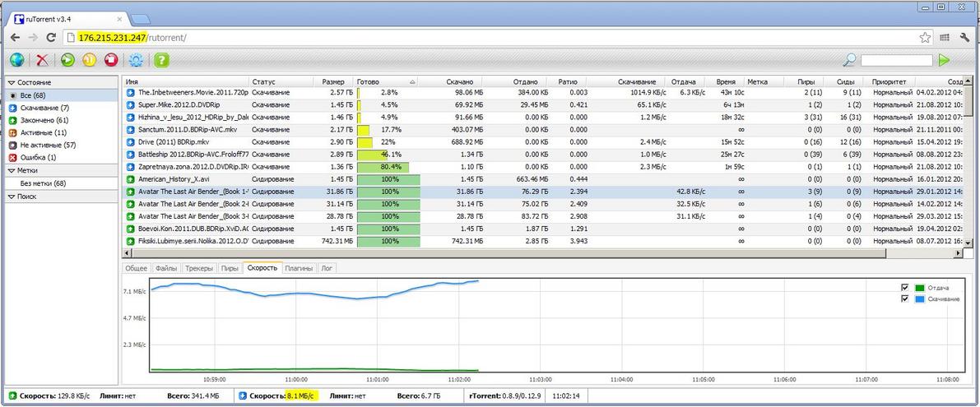Click the download icon of The.Inbetweeners.Movie row
Image resolution: width=980 pixels, height=407 pixels.
[132, 92]
